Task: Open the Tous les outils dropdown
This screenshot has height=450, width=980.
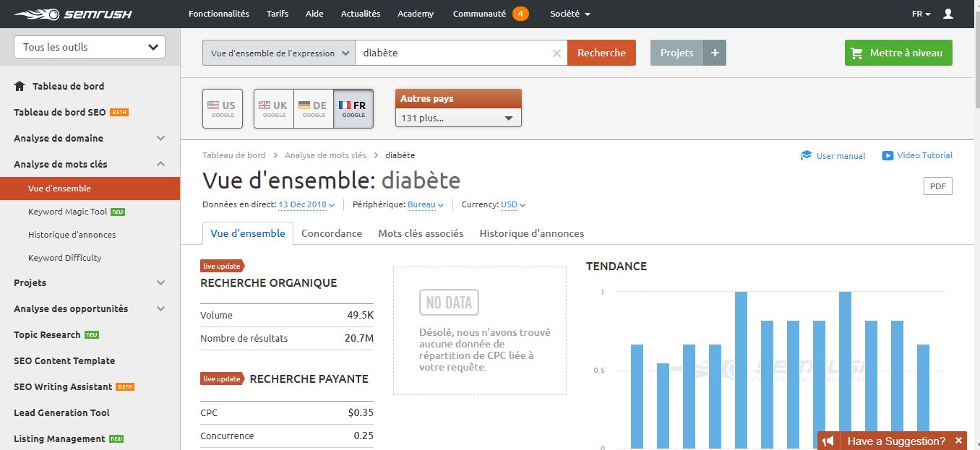Action: (x=90, y=47)
